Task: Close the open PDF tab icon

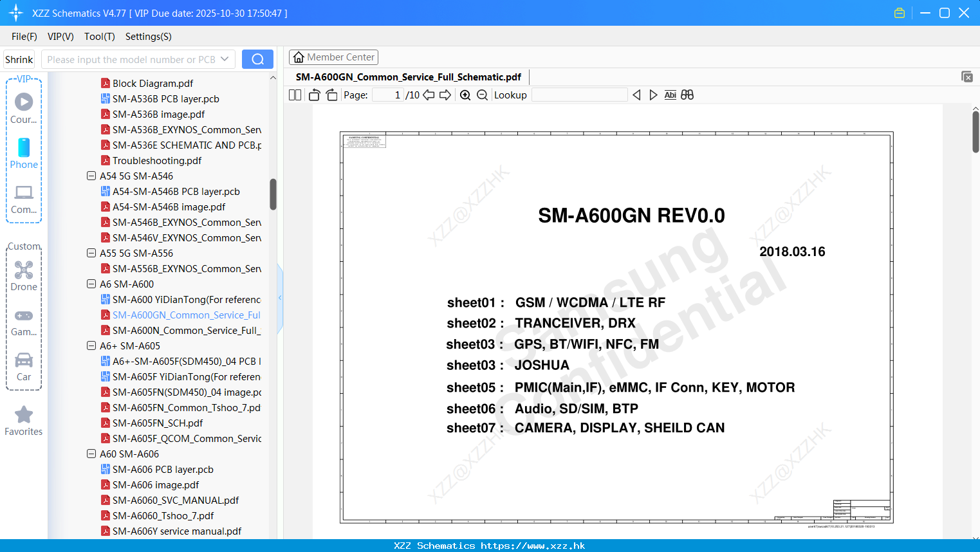Action: (x=966, y=77)
